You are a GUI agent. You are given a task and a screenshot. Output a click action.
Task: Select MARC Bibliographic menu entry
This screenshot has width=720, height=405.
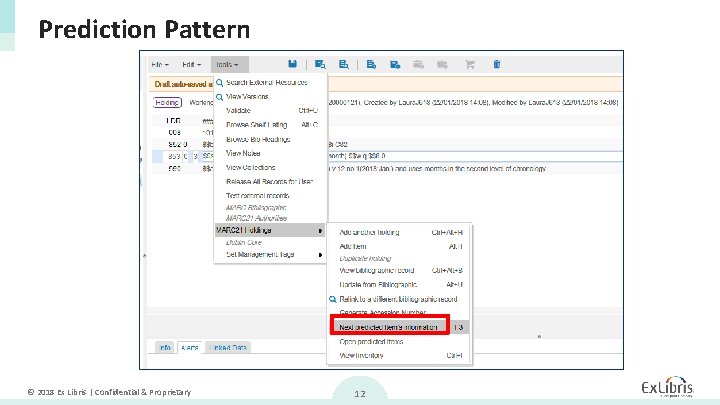[256, 208]
